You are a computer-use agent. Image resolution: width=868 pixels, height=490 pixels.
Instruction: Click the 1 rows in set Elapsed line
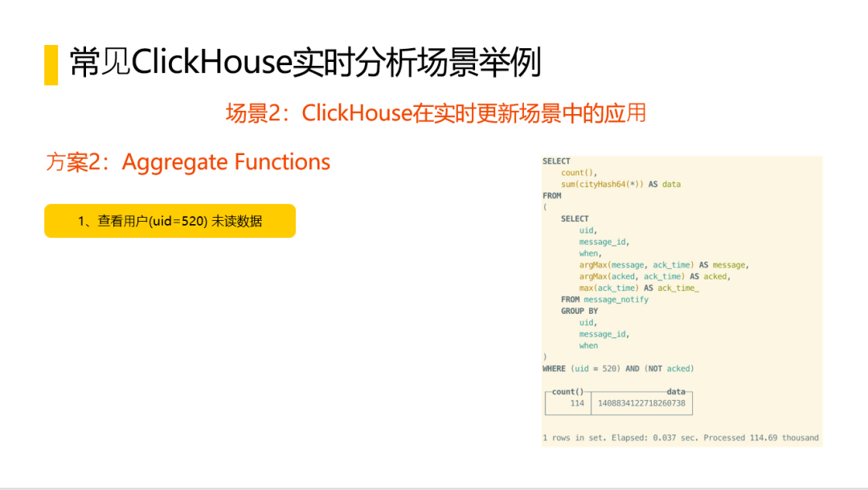(x=681, y=438)
